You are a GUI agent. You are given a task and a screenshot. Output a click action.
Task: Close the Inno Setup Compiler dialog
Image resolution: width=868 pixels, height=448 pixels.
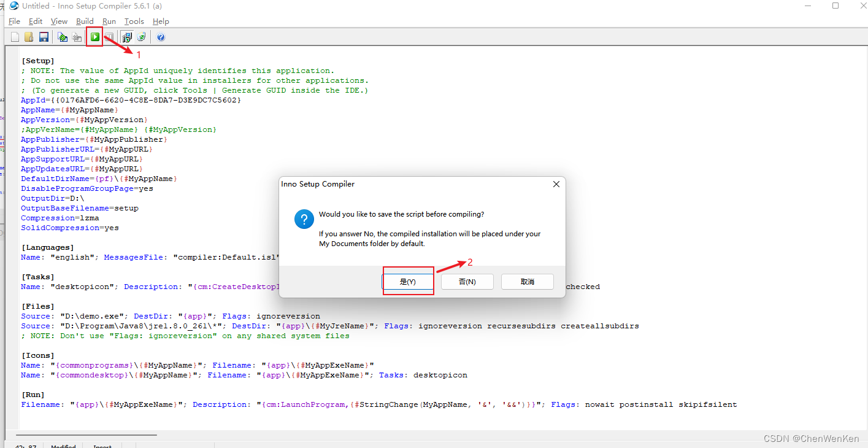pos(556,184)
